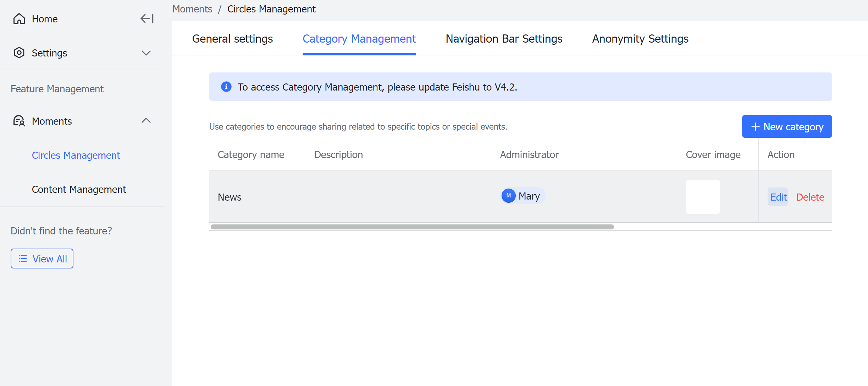Open the Anonymity Settings tab

[640, 39]
